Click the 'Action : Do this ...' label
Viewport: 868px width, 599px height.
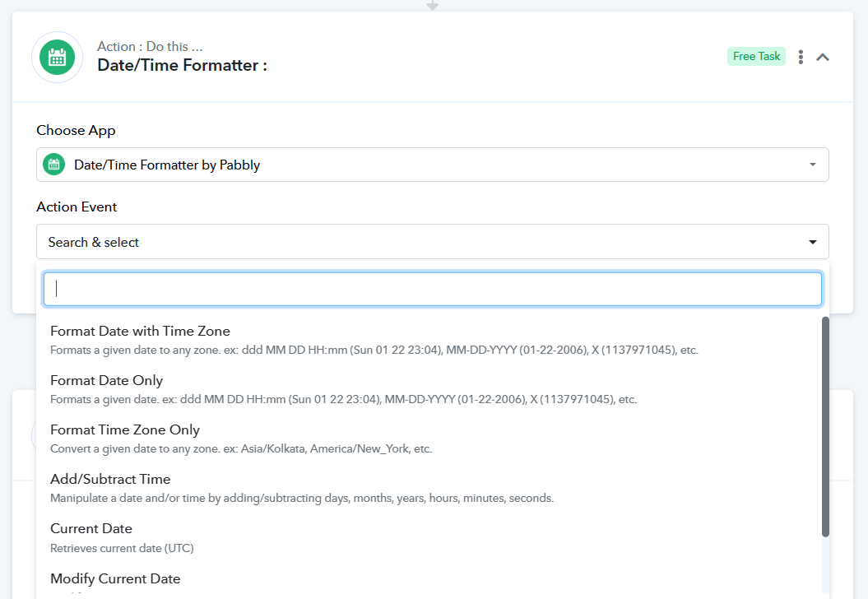(150, 46)
